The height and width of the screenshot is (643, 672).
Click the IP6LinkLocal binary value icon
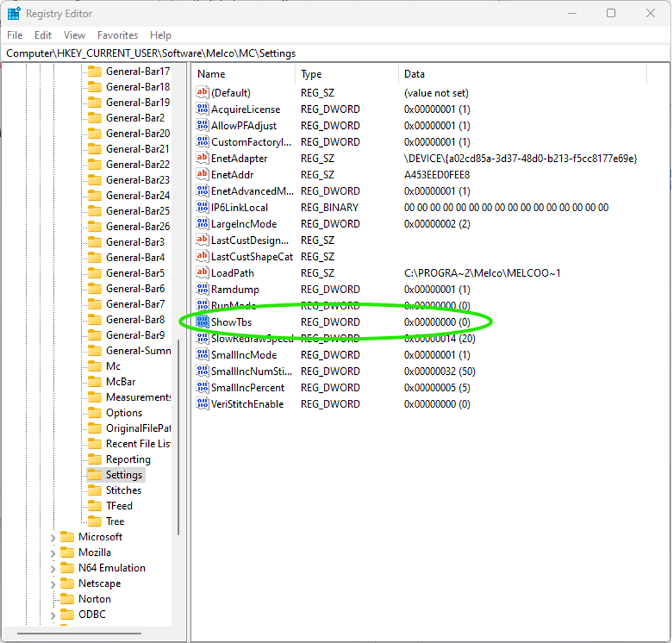(x=202, y=207)
